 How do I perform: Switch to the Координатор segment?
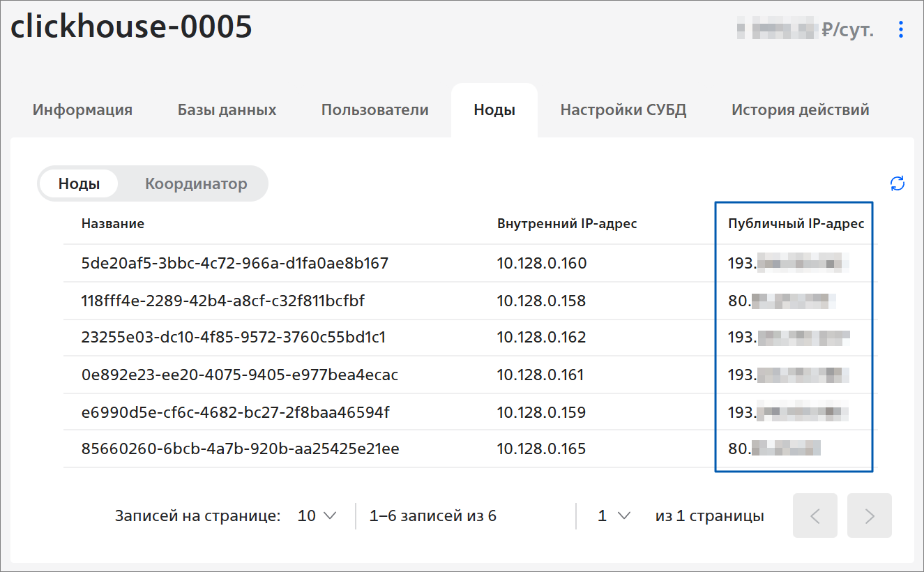click(196, 183)
